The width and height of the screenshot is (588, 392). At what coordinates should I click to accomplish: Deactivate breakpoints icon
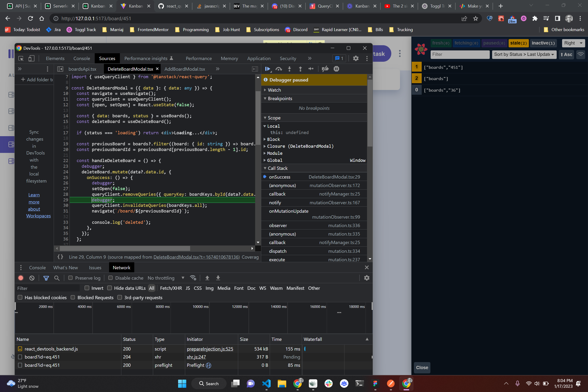pyautogui.click(x=325, y=69)
